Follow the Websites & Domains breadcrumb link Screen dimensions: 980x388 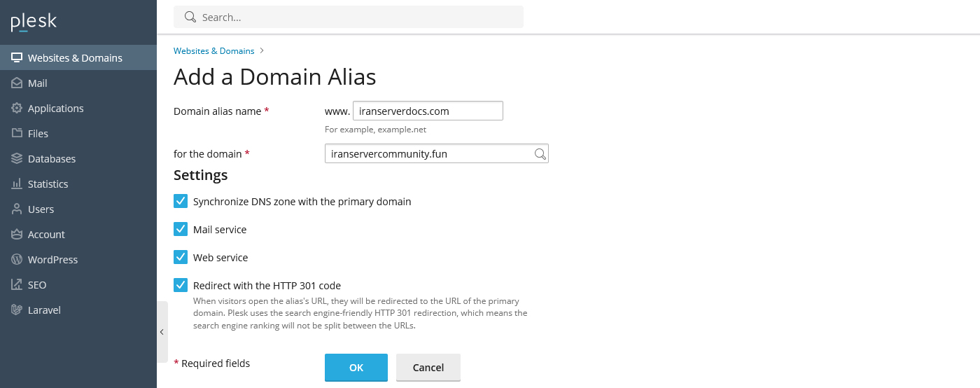click(x=213, y=51)
